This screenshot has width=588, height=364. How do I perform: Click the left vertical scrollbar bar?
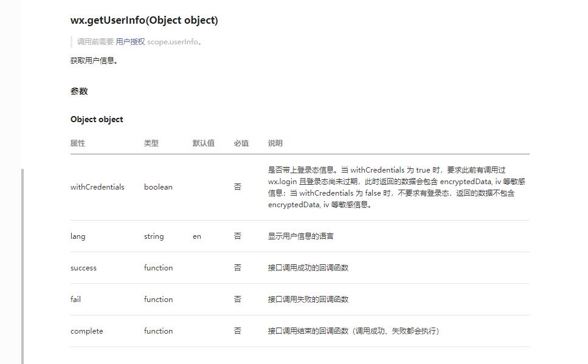click(22, 266)
